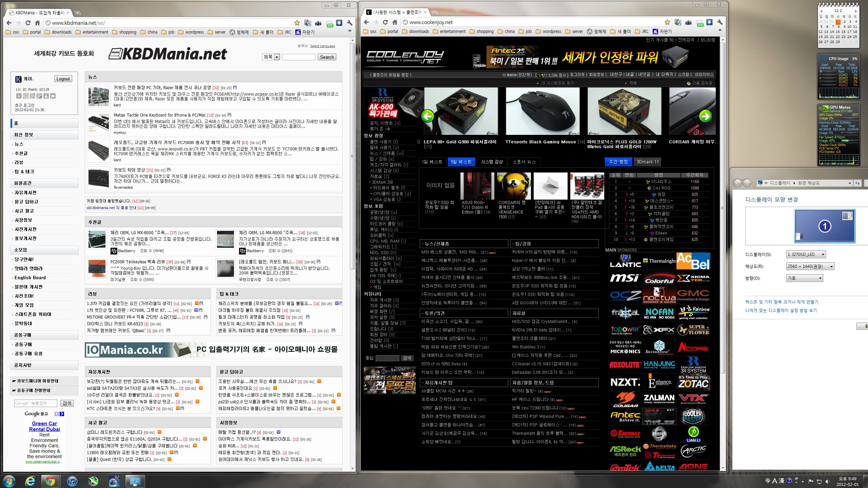
Task: Open the shopping bookmark folder in KBDMania window
Action: tap(124, 32)
